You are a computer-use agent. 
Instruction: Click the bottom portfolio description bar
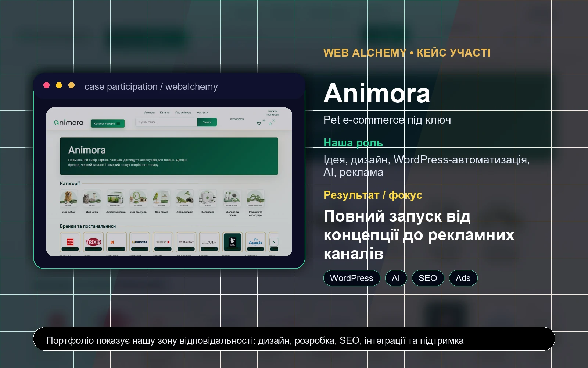click(294, 339)
